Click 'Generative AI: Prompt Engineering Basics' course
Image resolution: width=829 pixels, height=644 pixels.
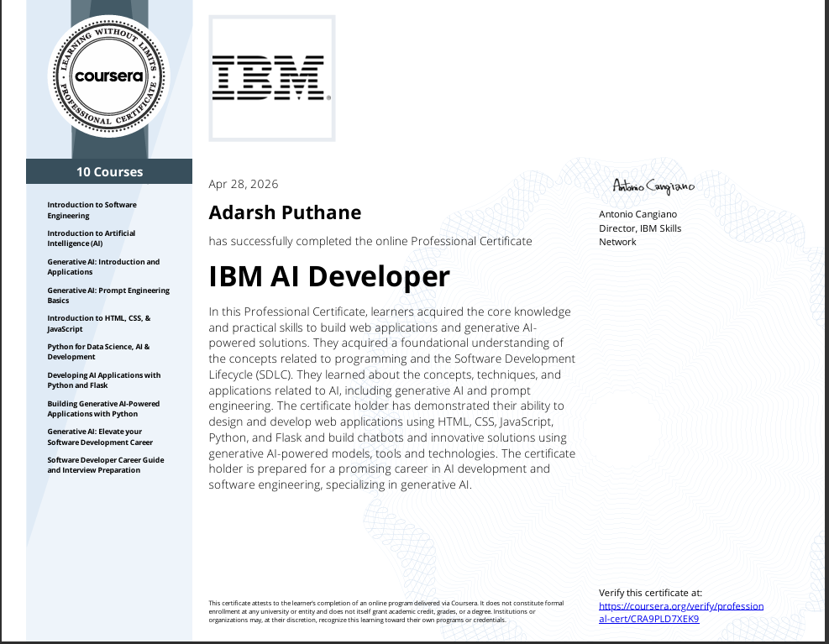(108, 296)
